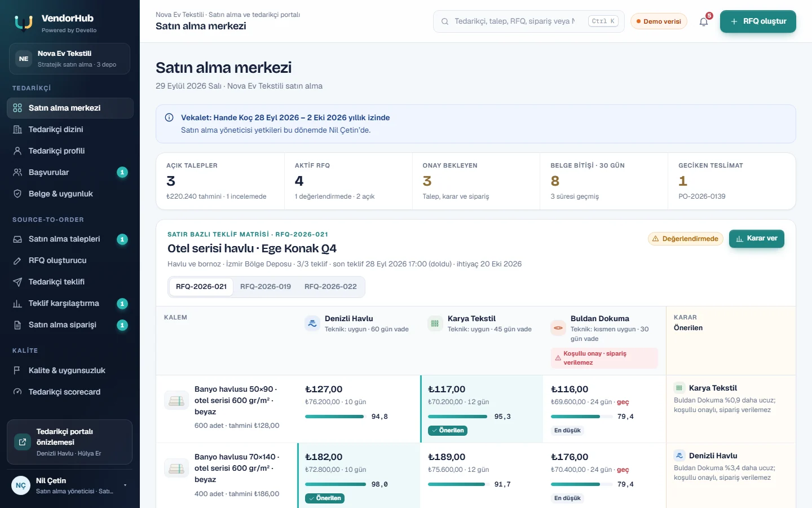This screenshot has height=508, width=812.
Task: Switch to RFQ-2026-021 tab
Action: [201, 287]
